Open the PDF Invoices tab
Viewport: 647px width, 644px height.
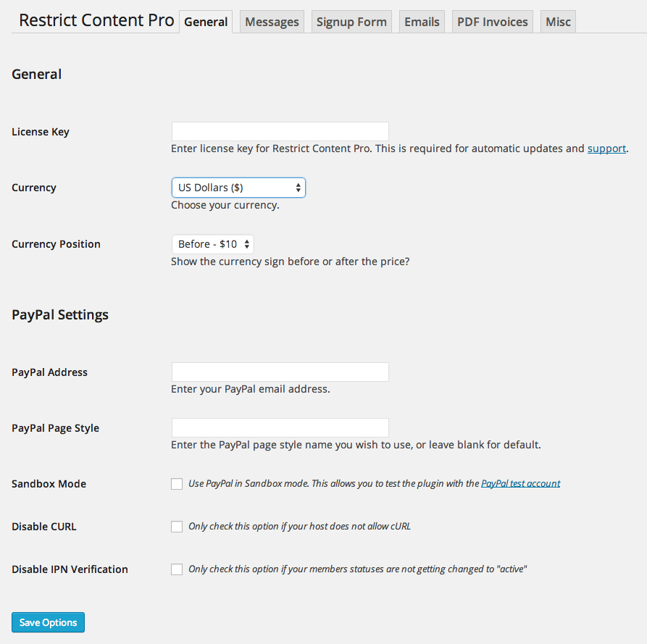[492, 22]
